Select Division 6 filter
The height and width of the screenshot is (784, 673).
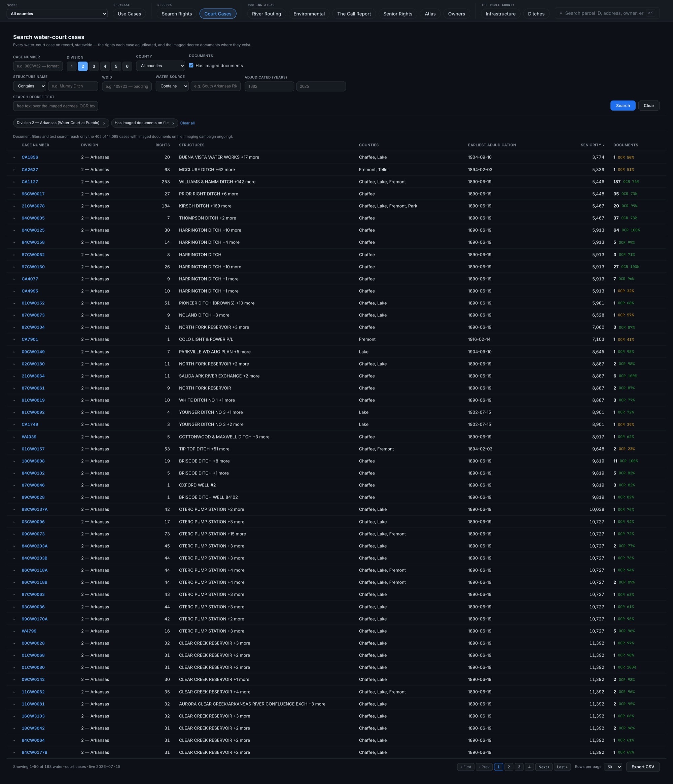127,66
